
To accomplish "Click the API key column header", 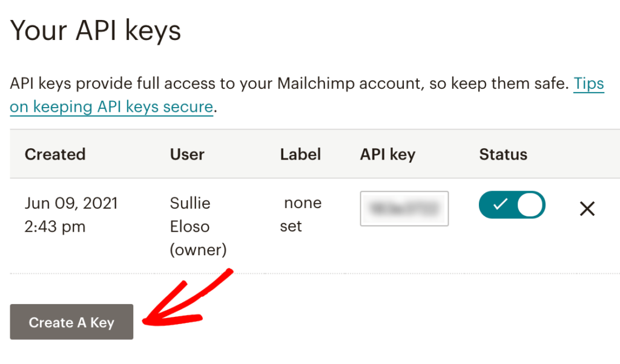I will (x=387, y=154).
